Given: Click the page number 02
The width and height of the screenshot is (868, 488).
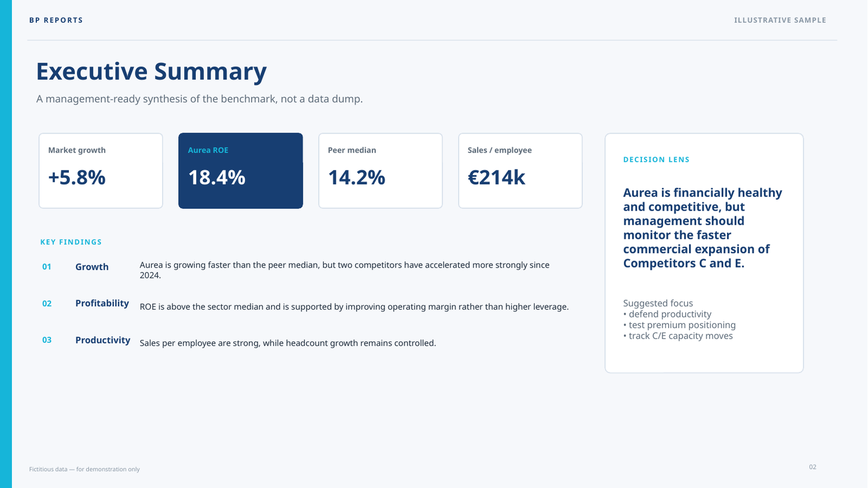Looking at the screenshot, I should point(813,467).
